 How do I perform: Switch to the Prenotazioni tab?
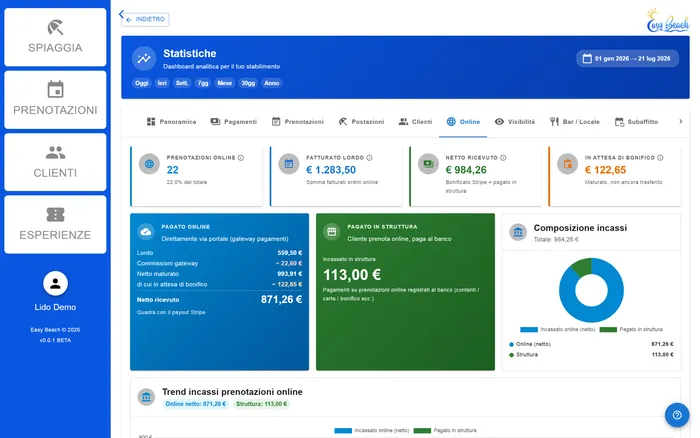pyautogui.click(x=297, y=122)
